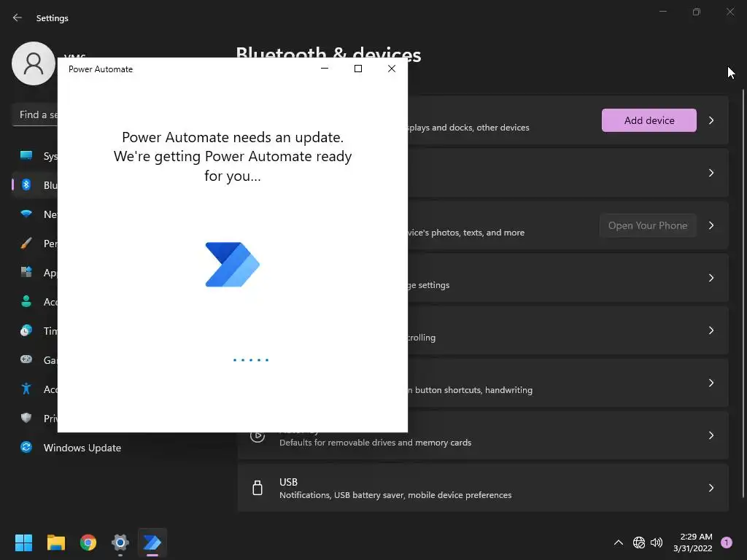
Task: Expand the removable drives defaults row
Action: 711,436
